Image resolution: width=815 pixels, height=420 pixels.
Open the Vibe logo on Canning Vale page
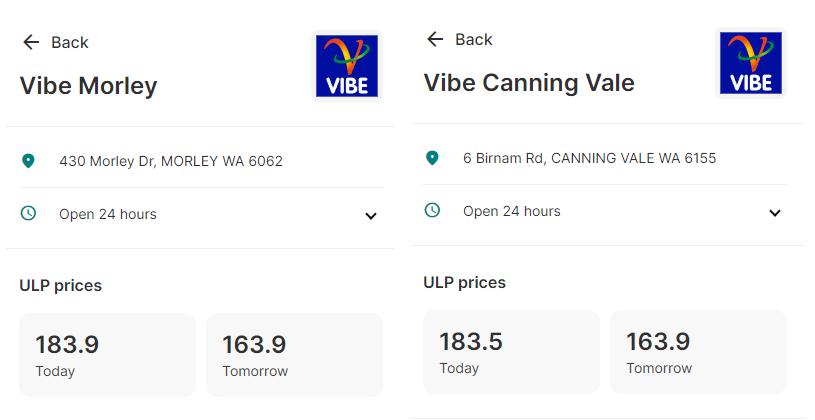pos(751,62)
